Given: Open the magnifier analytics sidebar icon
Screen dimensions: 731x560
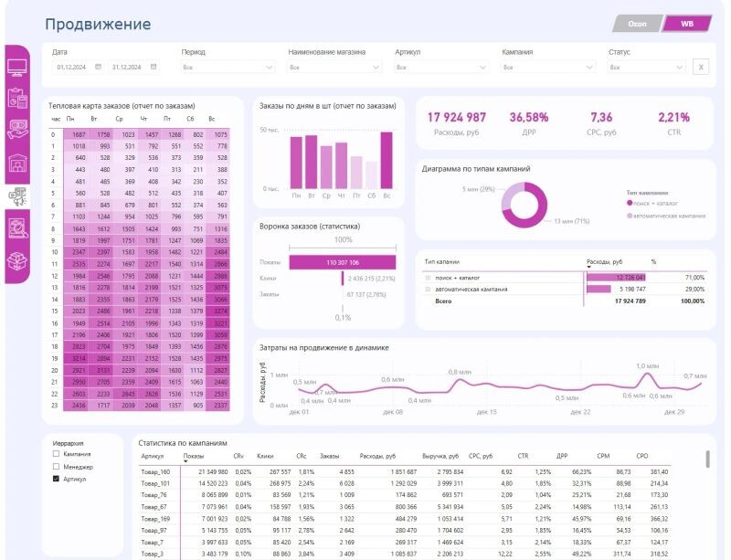Looking at the screenshot, I should (x=17, y=227).
